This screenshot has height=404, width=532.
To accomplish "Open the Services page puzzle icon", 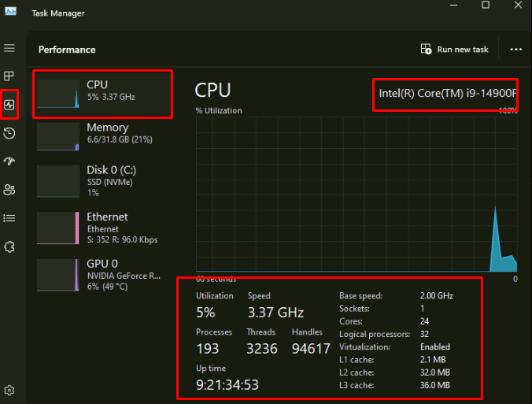I will pos(9,246).
